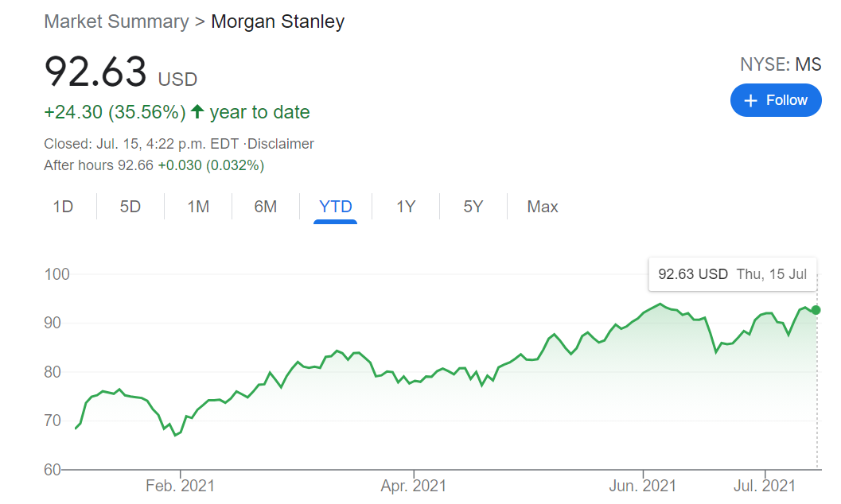Screen dimensions: 841x504
Task: Click the Jun. 2021 axis label
Action: coord(643,485)
